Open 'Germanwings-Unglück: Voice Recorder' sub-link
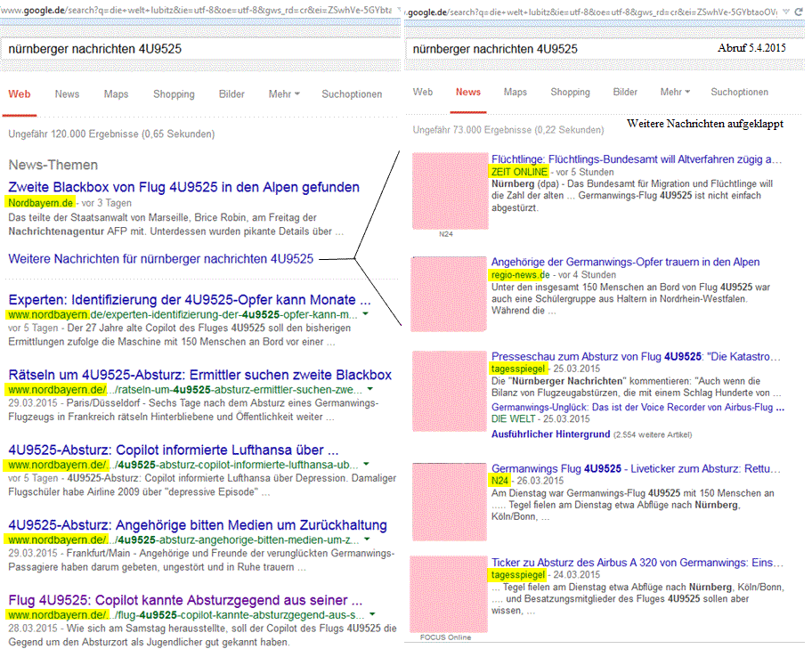812x657 pixels. [x=638, y=408]
